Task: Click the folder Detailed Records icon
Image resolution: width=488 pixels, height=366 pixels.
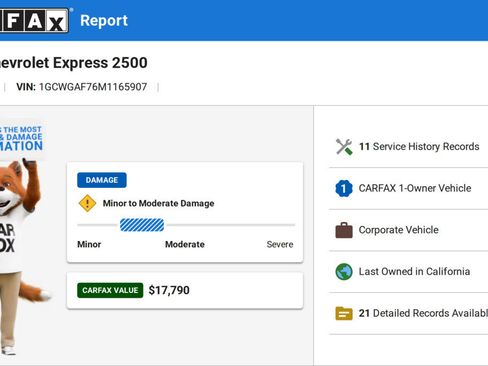Action: [344, 313]
